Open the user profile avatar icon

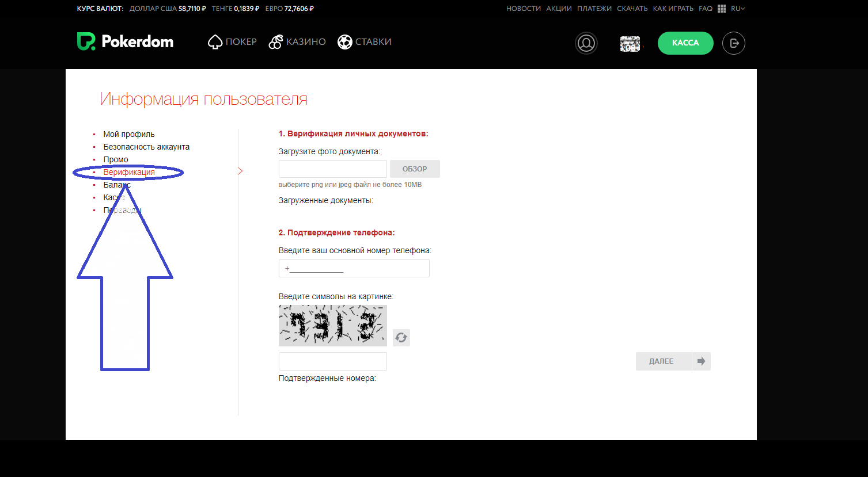(x=586, y=43)
